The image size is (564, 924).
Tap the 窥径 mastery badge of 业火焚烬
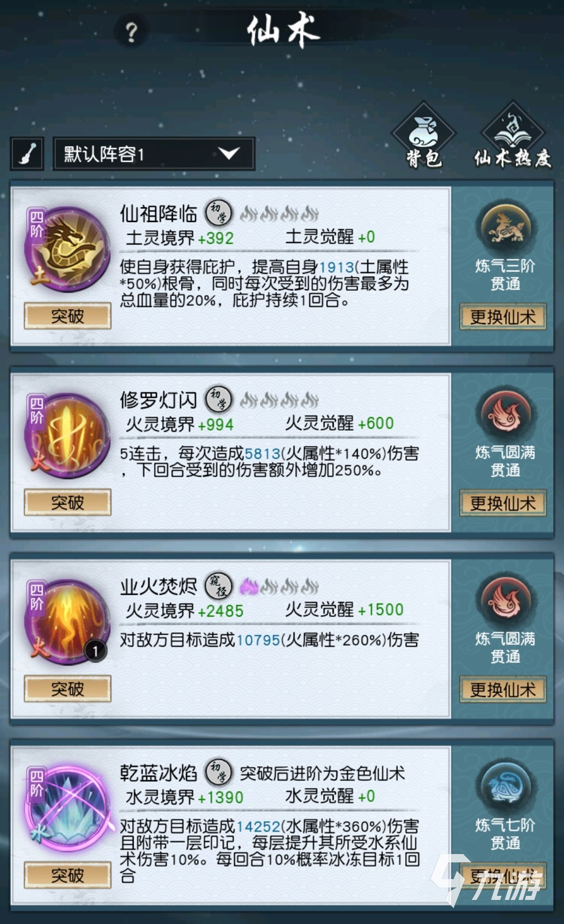pyautogui.click(x=218, y=586)
